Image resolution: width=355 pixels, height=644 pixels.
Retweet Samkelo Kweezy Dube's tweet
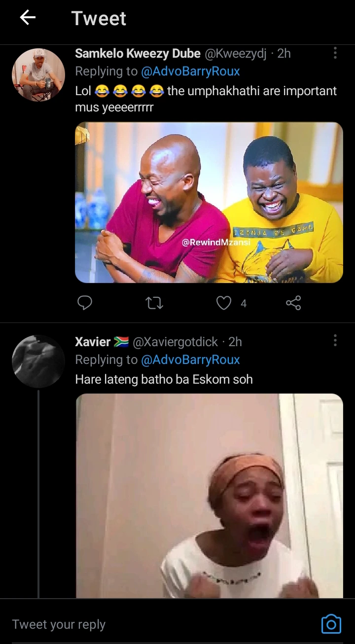[x=154, y=303]
